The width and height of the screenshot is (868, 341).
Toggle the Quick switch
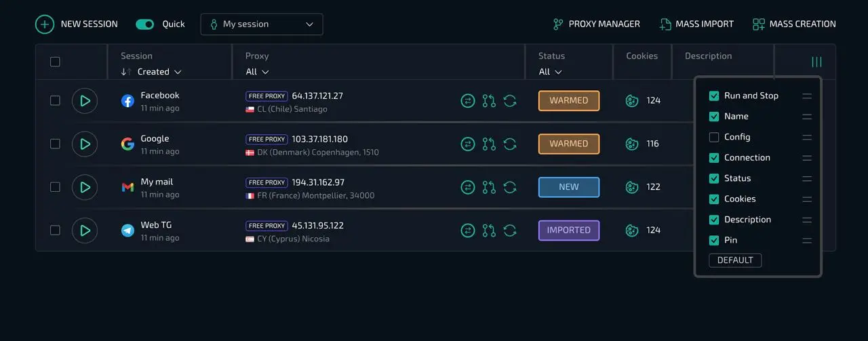(145, 24)
